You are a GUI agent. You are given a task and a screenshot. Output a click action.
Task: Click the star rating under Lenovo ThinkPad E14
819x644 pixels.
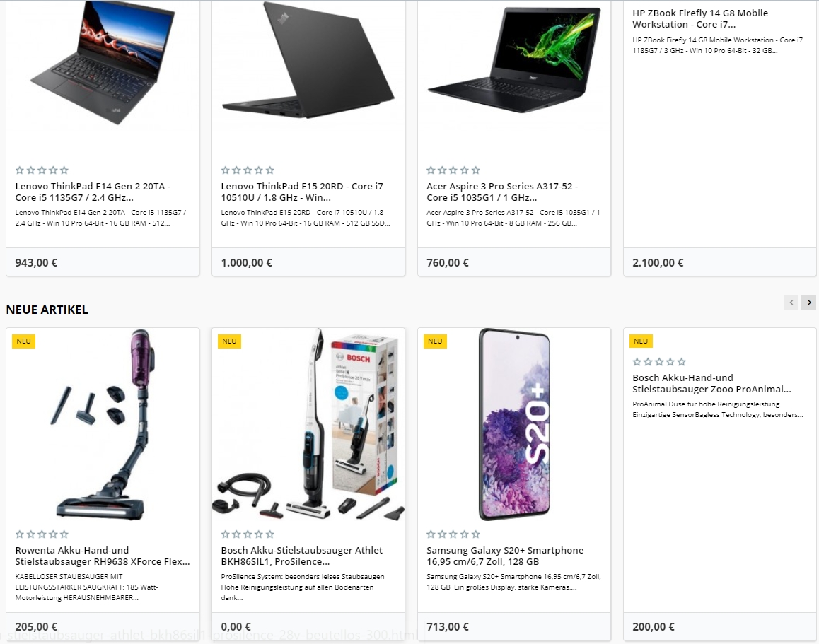click(42, 170)
